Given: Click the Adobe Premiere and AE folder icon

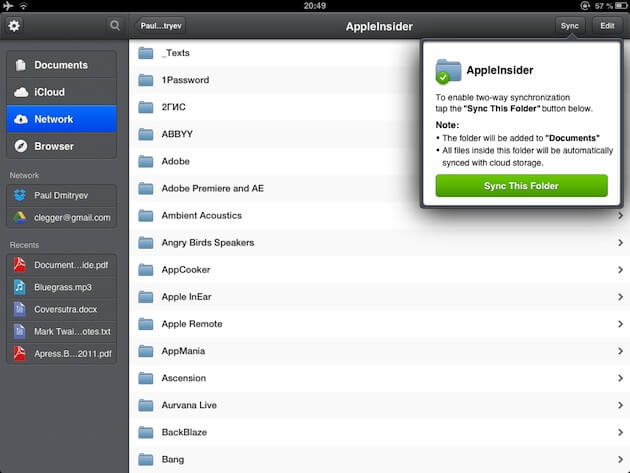Looking at the screenshot, I should [x=146, y=188].
